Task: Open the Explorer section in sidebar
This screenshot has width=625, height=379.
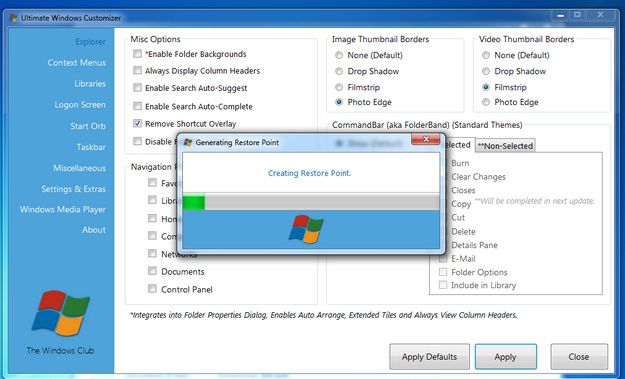Action: (90, 42)
